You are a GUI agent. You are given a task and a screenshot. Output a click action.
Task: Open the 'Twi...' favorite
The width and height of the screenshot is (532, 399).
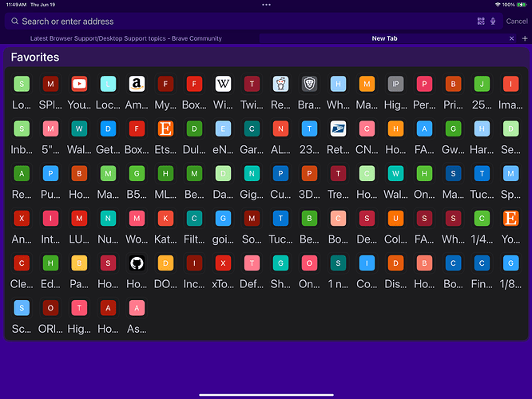(x=252, y=84)
